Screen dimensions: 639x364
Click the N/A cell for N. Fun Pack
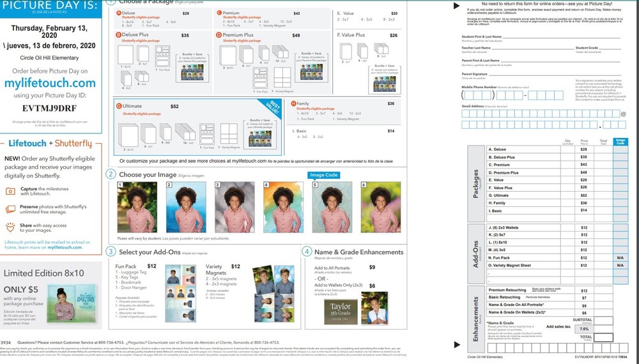click(620, 258)
